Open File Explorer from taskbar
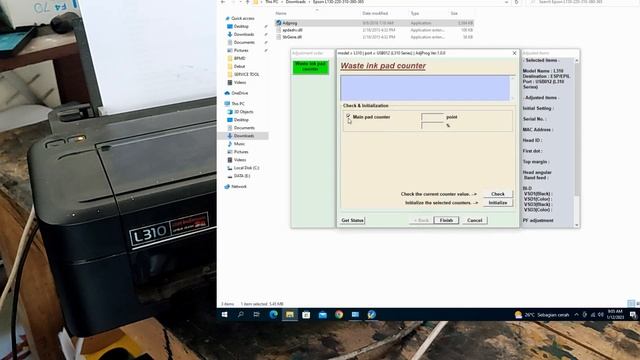Screen dimensions: 640x360 coord(290,315)
